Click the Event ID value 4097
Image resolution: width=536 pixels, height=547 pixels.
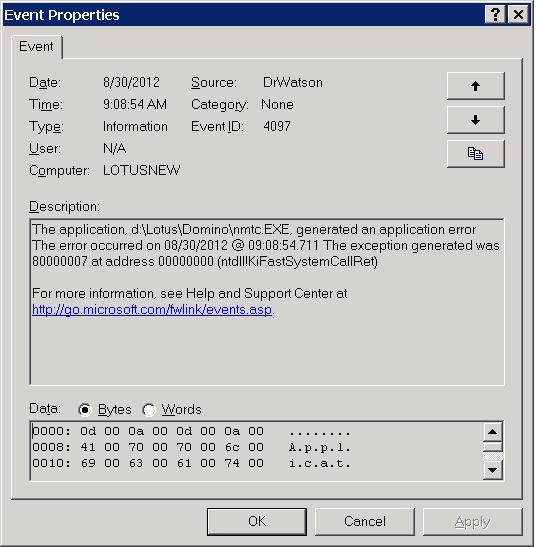(x=277, y=126)
